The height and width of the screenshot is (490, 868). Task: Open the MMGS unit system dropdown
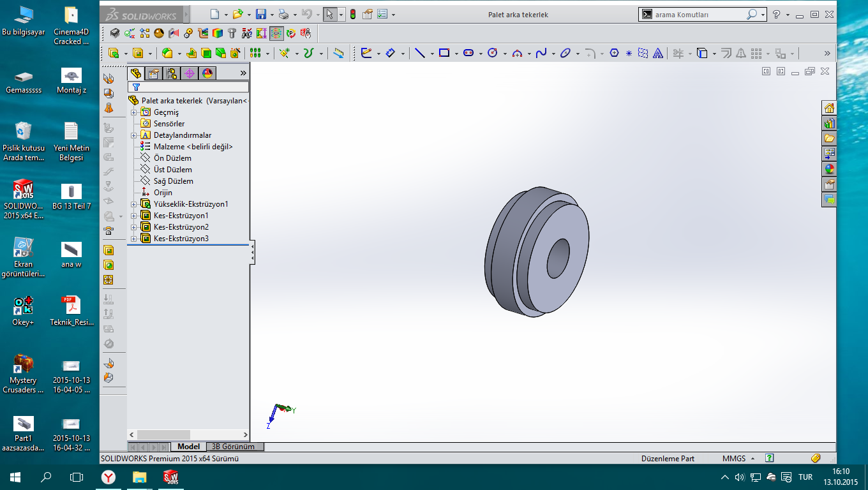(752, 458)
